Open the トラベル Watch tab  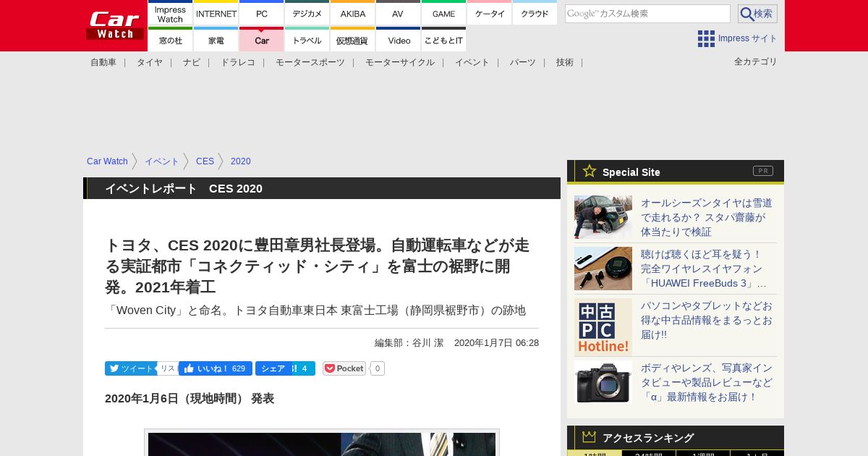point(307,40)
